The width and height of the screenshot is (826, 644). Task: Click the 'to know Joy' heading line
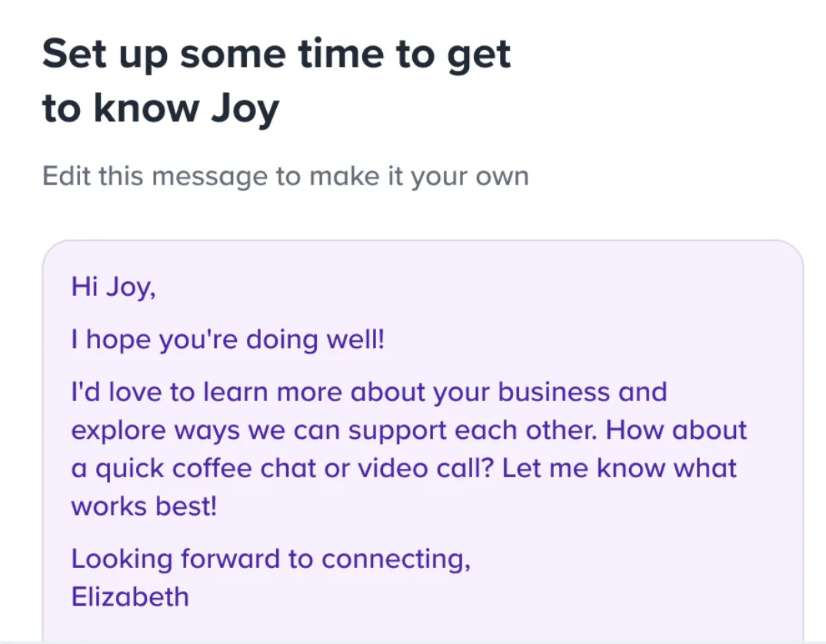click(x=161, y=108)
